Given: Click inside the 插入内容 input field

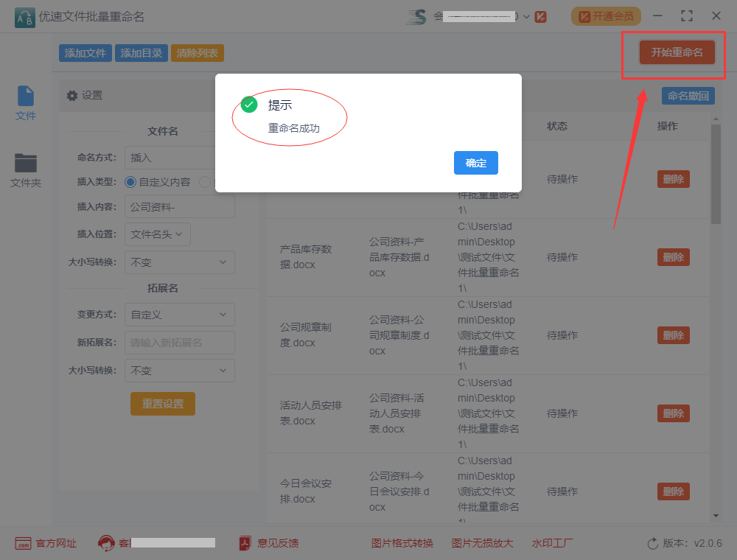Looking at the screenshot, I should (180, 206).
